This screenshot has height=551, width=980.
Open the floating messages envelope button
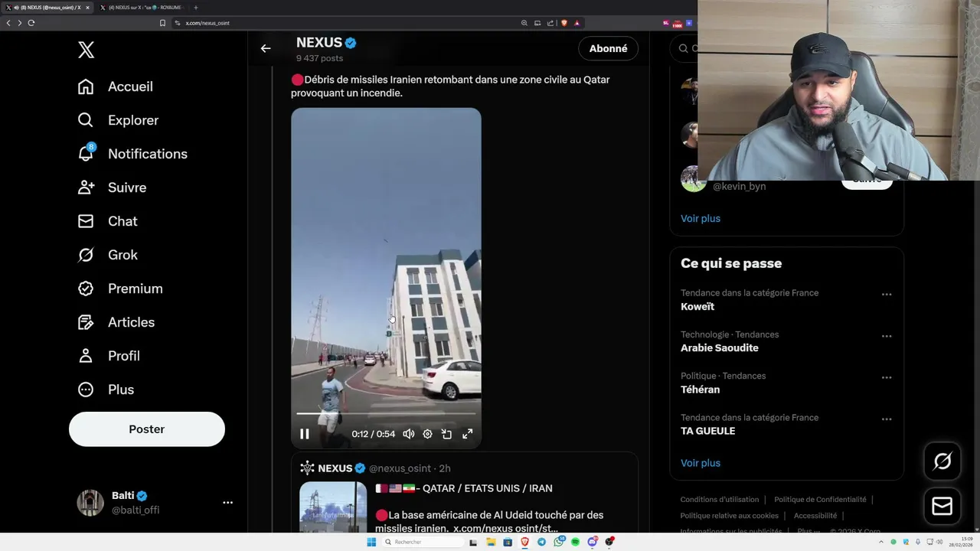click(942, 507)
